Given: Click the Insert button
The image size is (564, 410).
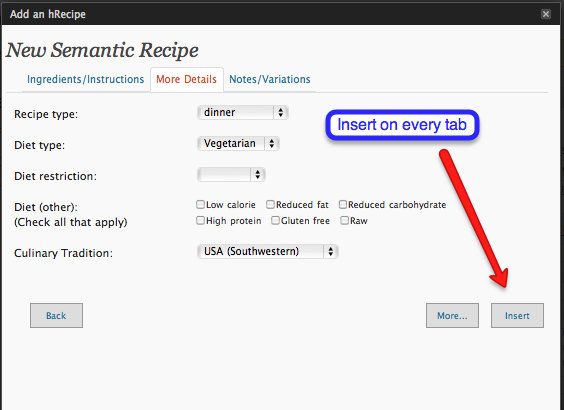Looking at the screenshot, I should [x=517, y=315].
